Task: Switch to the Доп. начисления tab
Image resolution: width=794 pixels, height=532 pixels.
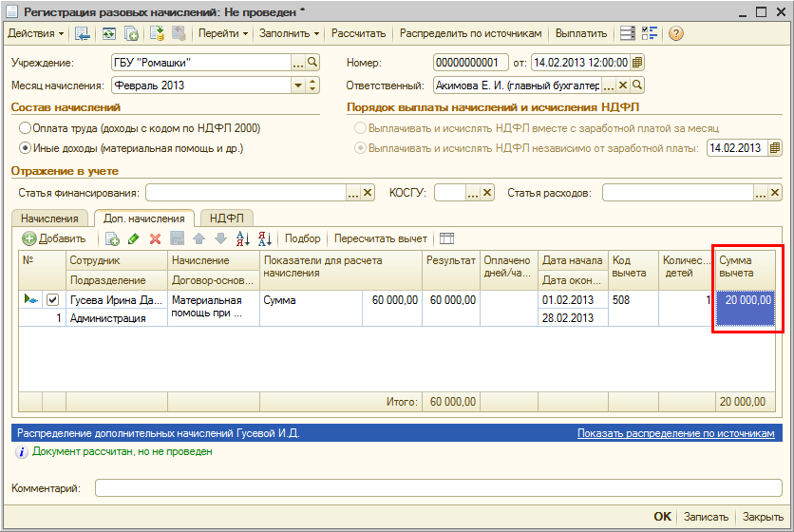Action: click(143, 218)
